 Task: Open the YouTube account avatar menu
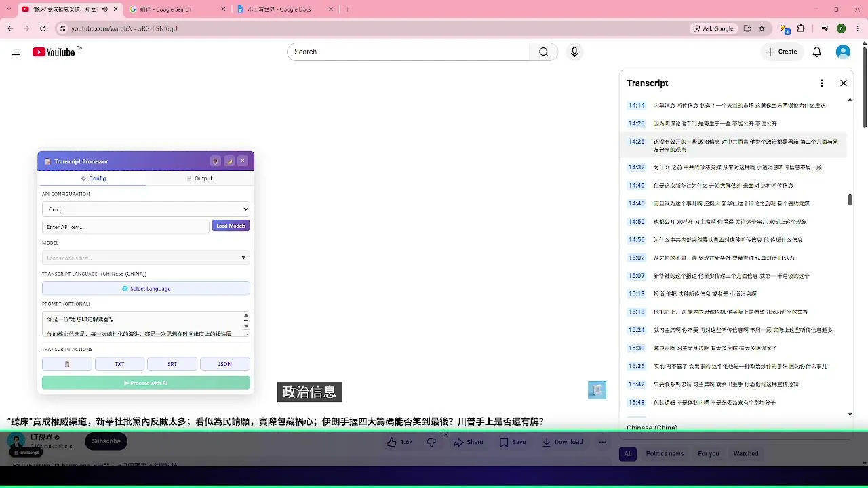click(843, 52)
